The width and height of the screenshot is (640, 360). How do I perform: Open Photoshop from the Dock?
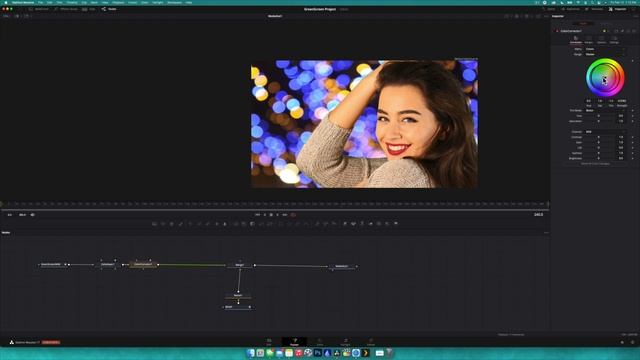coord(318,353)
